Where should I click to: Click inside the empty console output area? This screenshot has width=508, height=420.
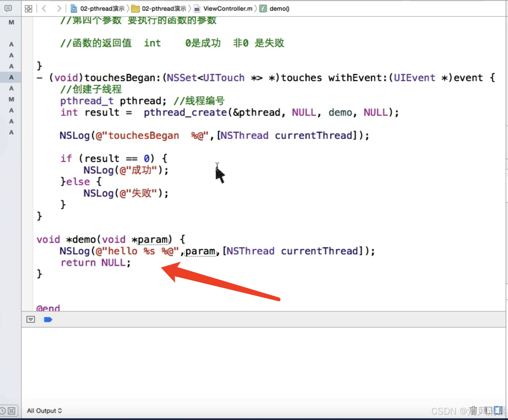pos(264,365)
